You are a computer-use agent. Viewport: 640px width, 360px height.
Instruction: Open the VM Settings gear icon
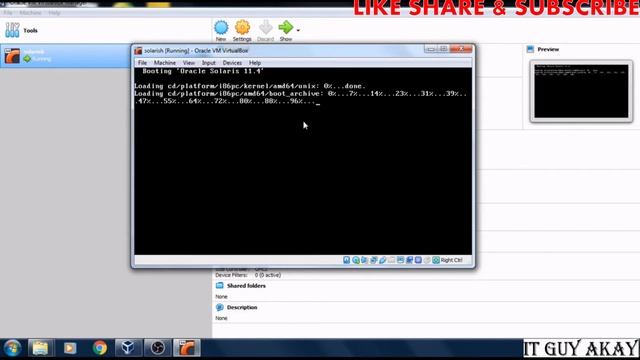point(242,28)
